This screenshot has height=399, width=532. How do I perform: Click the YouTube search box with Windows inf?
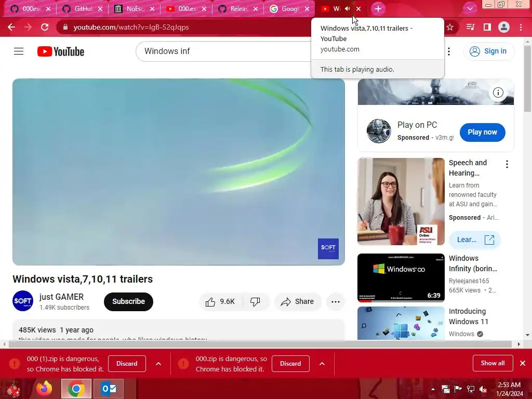point(224,51)
